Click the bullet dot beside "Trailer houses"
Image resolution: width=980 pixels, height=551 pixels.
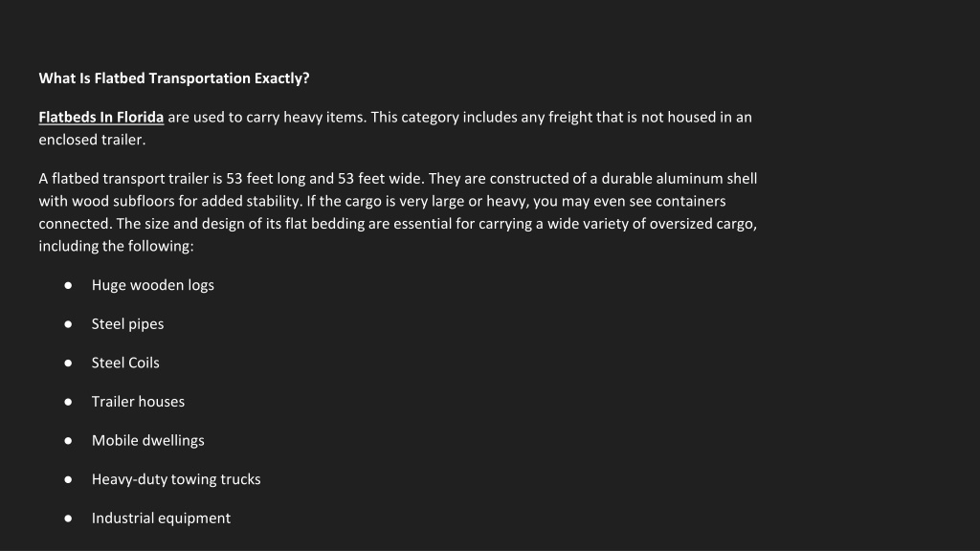[68, 402]
